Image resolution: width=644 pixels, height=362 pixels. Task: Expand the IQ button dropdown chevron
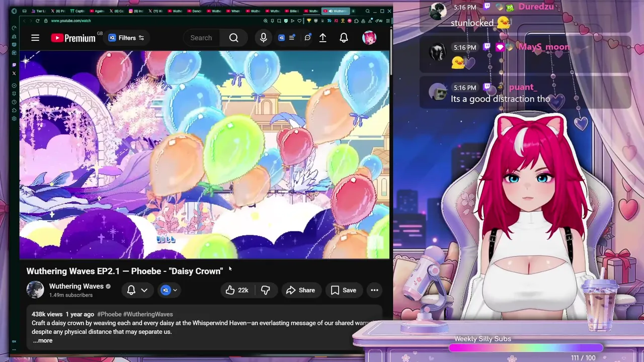pyautogui.click(x=175, y=290)
